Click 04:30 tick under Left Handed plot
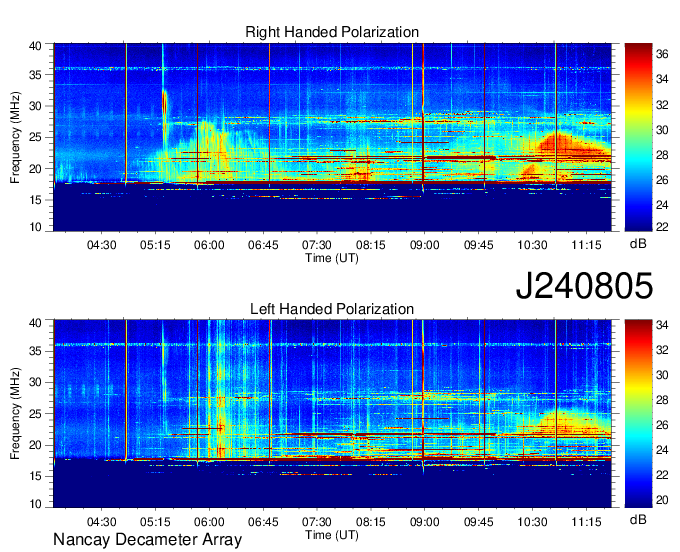 pos(101,522)
